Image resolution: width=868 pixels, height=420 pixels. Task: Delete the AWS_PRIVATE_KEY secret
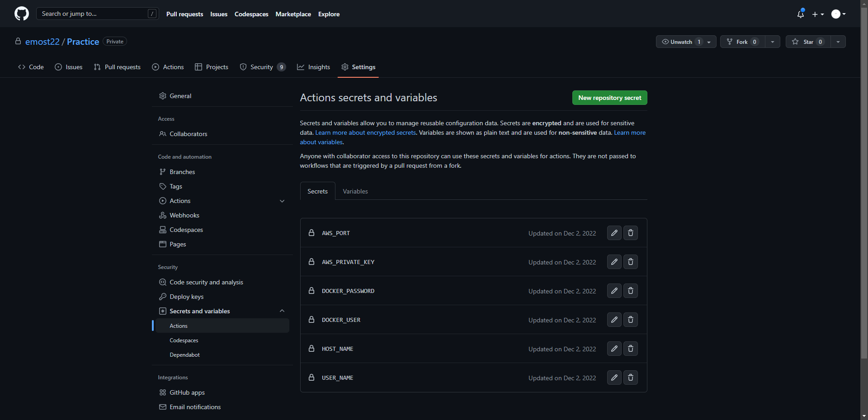point(630,262)
